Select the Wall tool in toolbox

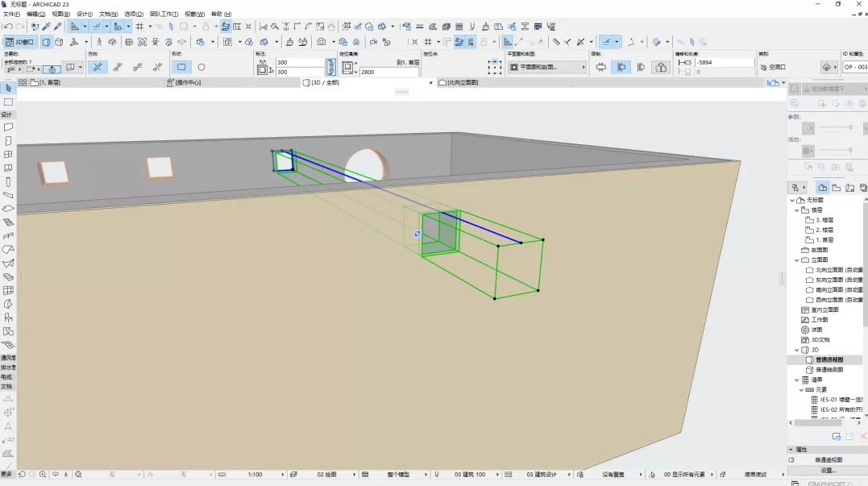coord(8,127)
